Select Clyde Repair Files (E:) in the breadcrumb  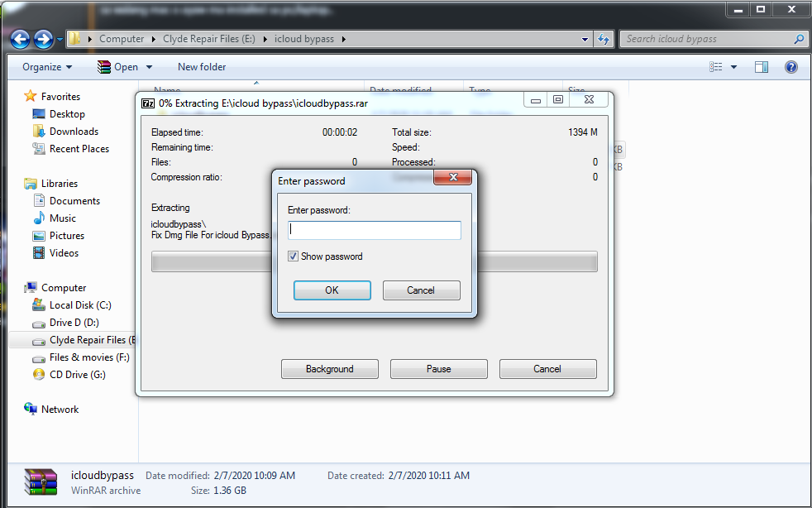(208, 39)
